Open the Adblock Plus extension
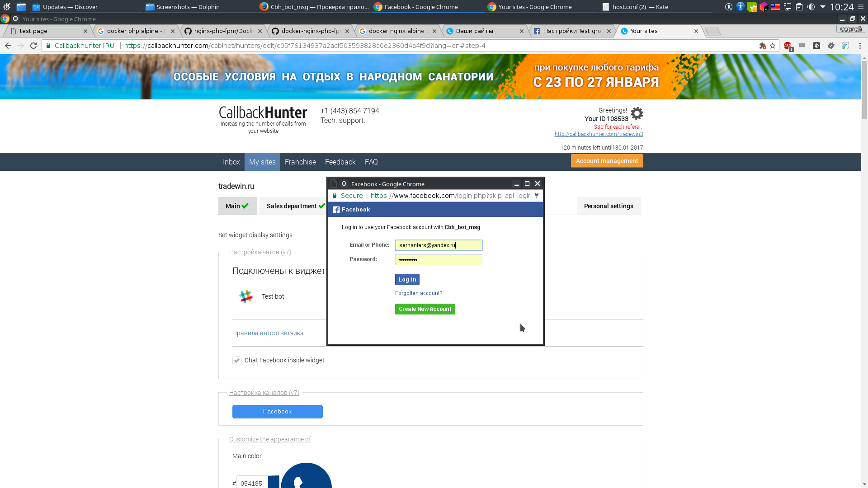Screen dimensions: 868x488 [788, 46]
